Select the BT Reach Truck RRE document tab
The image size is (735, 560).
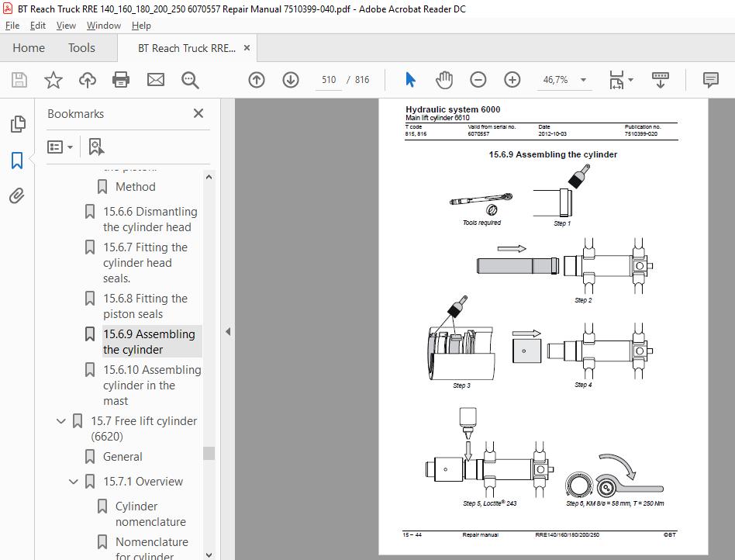tap(187, 48)
